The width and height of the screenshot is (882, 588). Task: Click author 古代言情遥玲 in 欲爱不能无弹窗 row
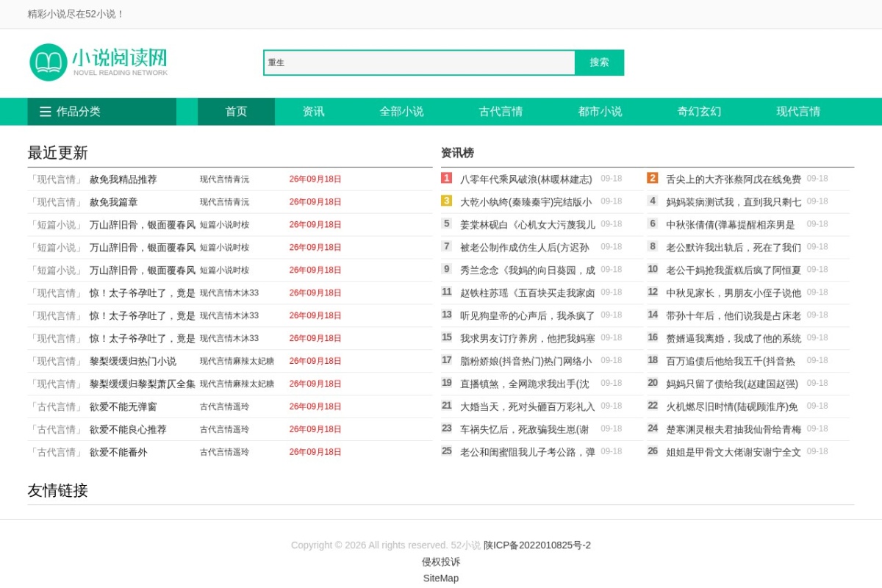[x=224, y=407]
